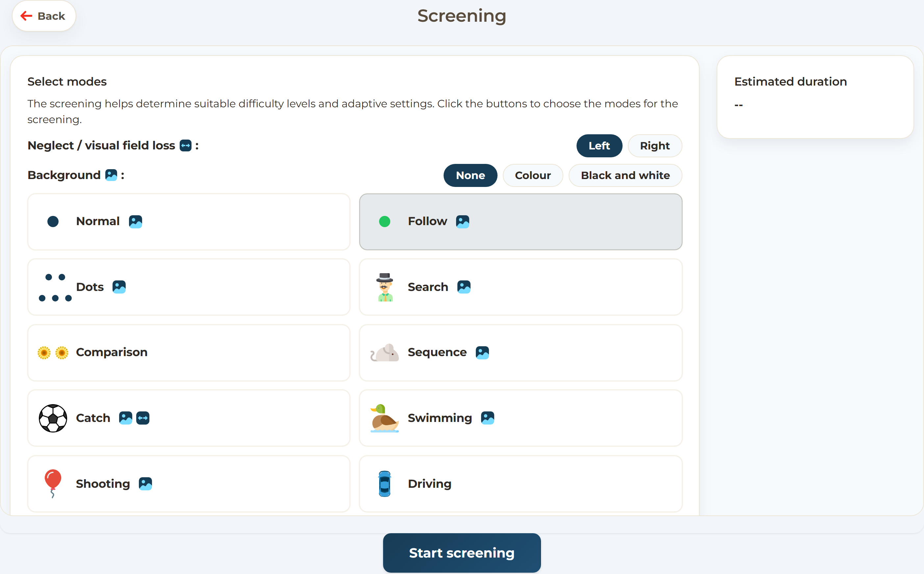Image resolution: width=924 pixels, height=574 pixels.
Task: Click the background icon beside Shooting
Action: pos(145,483)
